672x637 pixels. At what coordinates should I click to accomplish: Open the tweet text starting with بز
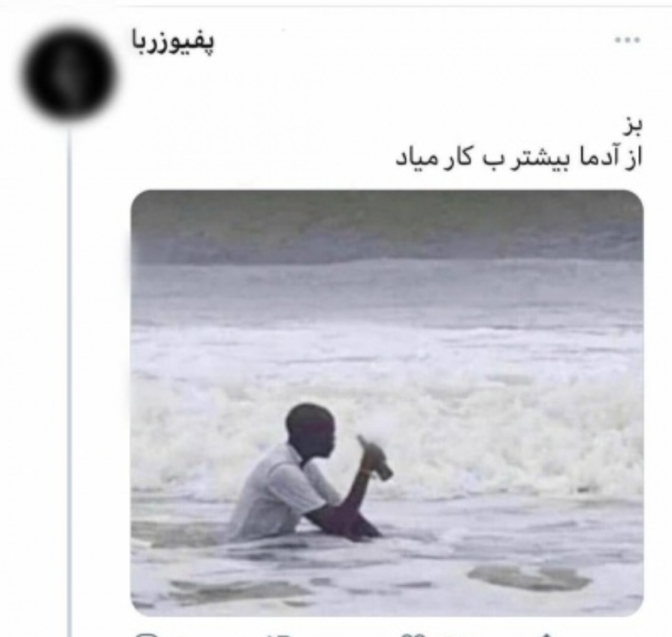[x=519, y=142]
